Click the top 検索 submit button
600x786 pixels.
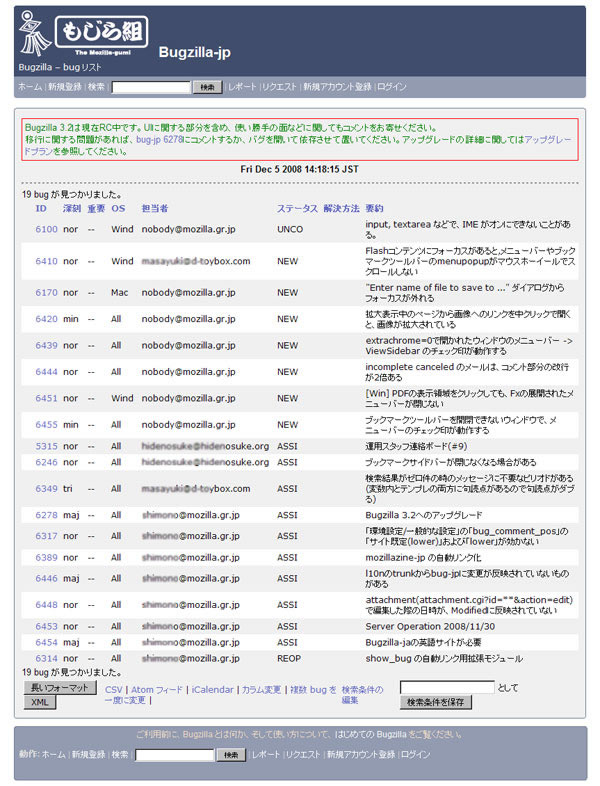[207, 87]
